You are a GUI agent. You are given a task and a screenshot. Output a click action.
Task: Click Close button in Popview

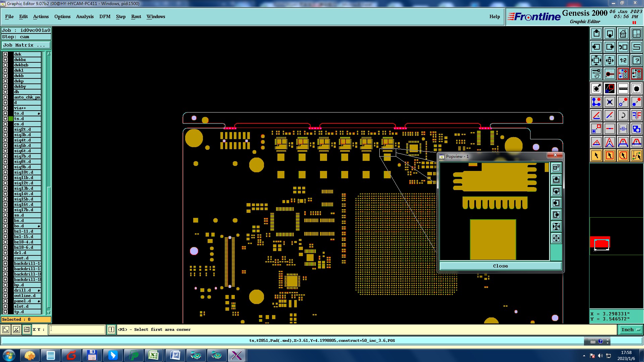click(x=500, y=266)
